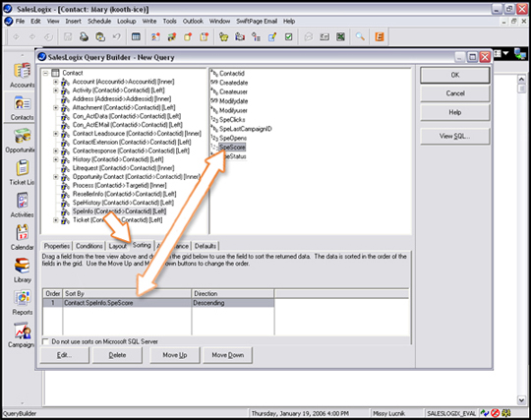Expand the Ticket join node
This screenshot has width=531, height=420.
click(x=55, y=220)
